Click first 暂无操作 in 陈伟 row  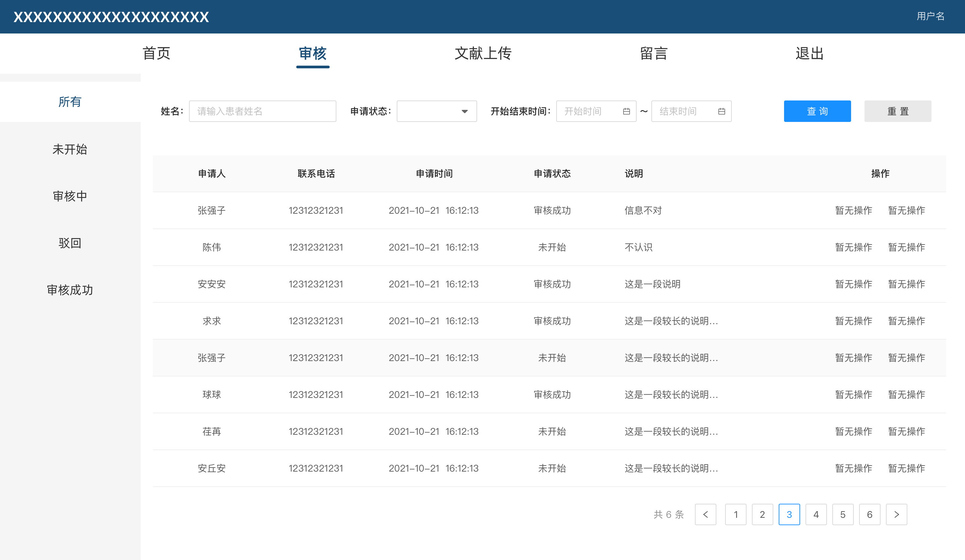(853, 247)
